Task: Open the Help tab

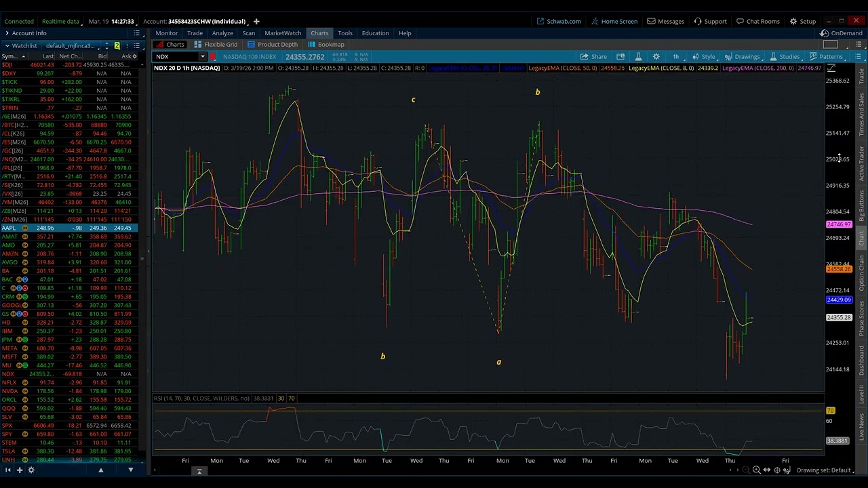Action: (x=404, y=33)
